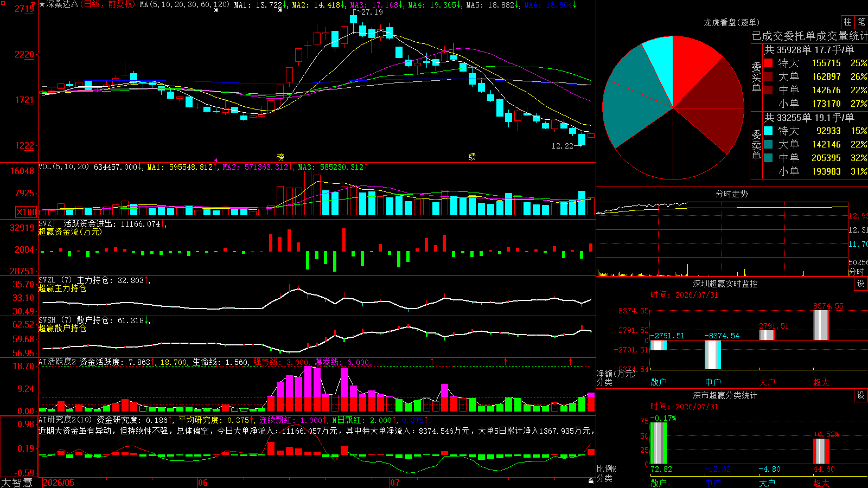Click the dark red 大单 buy-order swatch
868x488 pixels.
click(x=768, y=76)
